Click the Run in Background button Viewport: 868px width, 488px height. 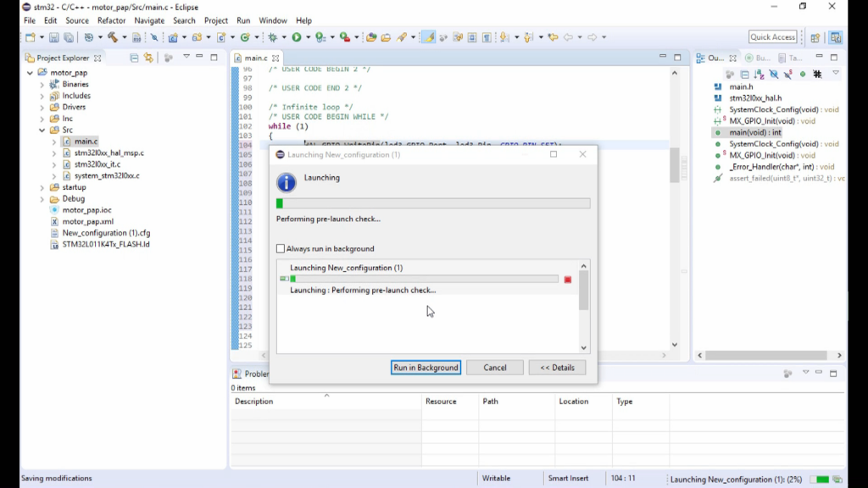point(426,368)
